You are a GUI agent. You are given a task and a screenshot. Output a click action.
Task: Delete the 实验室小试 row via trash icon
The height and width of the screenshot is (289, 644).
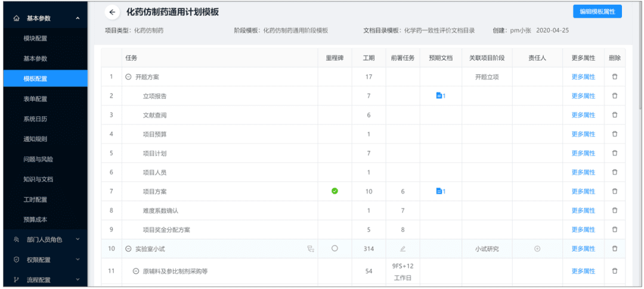coord(614,248)
